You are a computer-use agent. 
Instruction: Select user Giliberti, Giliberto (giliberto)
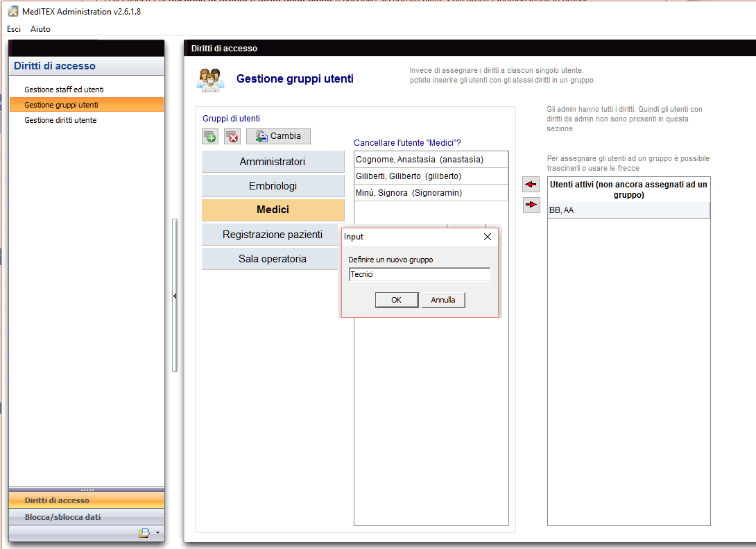tap(431, 176)
